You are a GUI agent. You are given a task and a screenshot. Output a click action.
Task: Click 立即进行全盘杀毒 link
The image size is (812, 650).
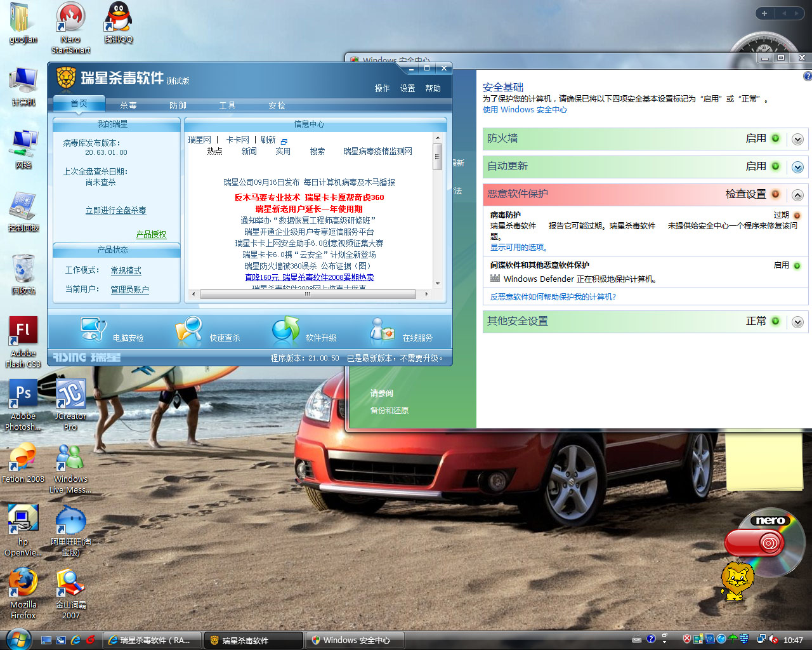pyautogui.click(x=116, y=210)
